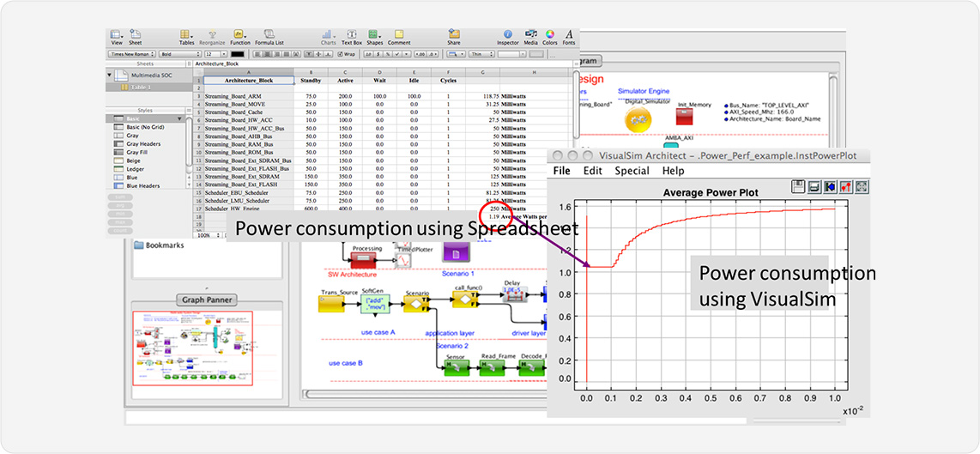The width and height of the screenshot is (980, 454).
Task: Select the Delay block in diagram
Action: click(515, 294)
